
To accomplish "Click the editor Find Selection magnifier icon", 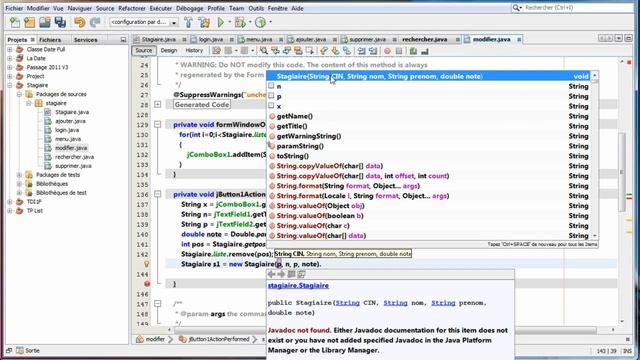I will click(264, 51).
